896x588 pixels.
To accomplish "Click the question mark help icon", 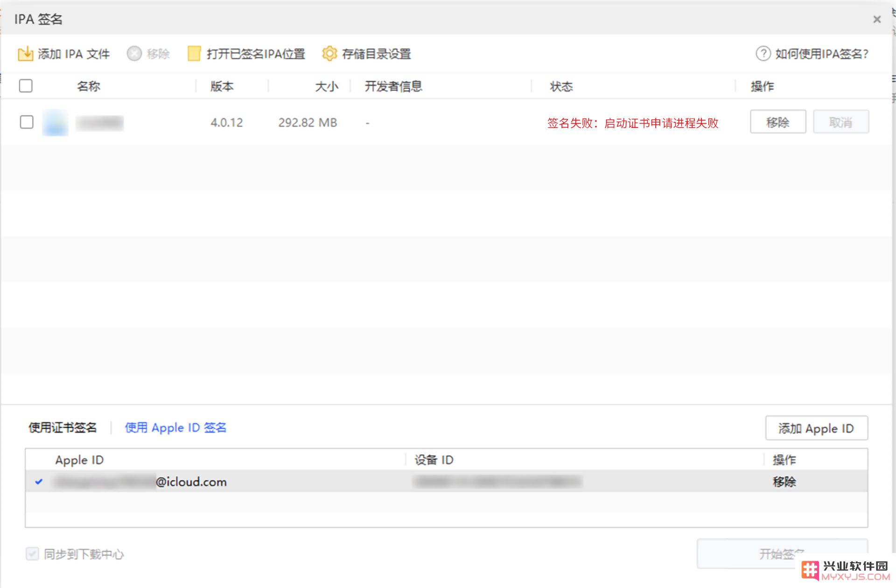I will (x=763, y=54).
